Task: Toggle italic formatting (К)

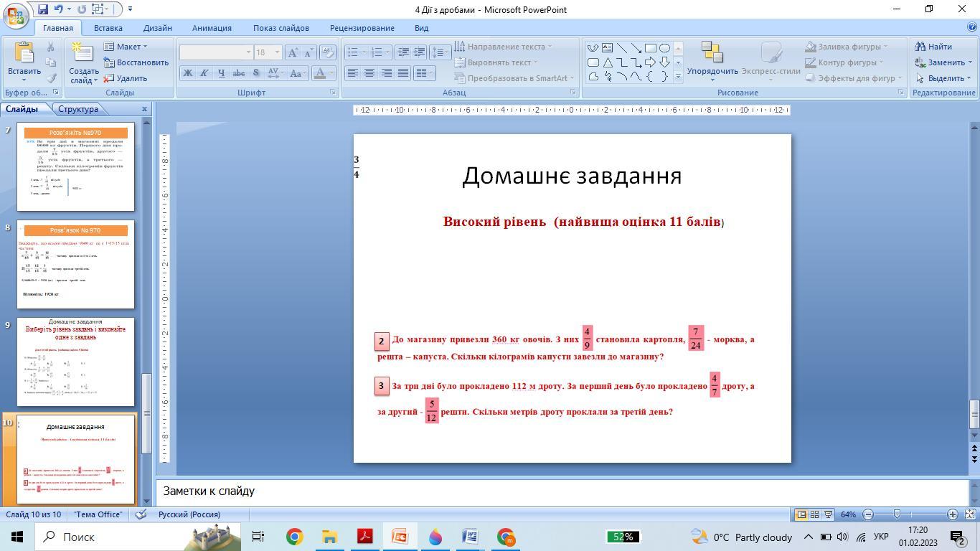Action: [204, 72]
